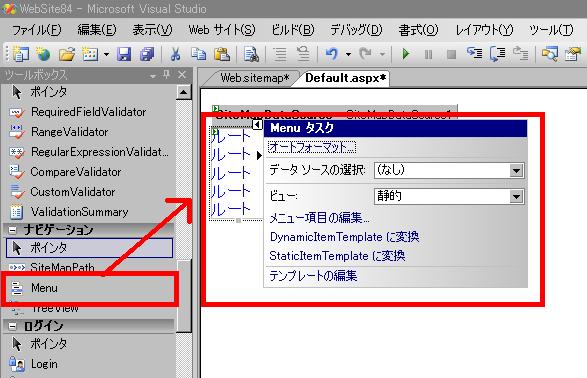
Task: Click the Save All icon
Action: (147, 55)
